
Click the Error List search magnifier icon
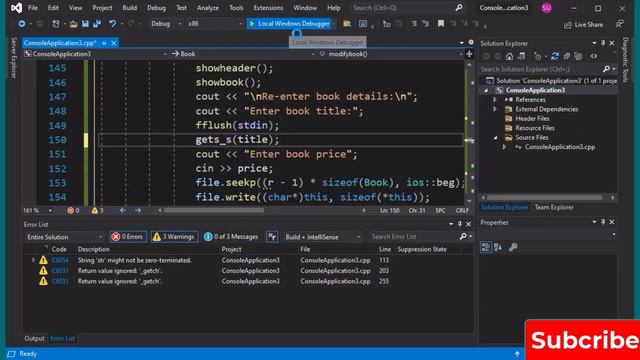463,236
